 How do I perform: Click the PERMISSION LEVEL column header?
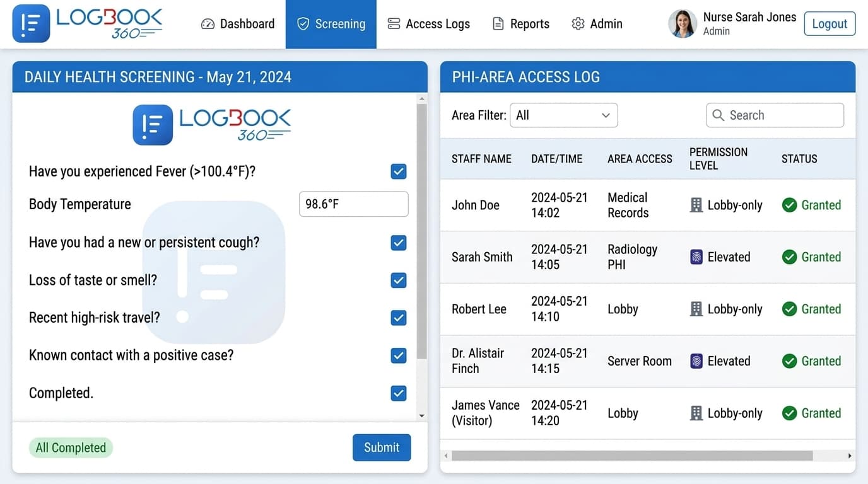(x=718, y=159)
